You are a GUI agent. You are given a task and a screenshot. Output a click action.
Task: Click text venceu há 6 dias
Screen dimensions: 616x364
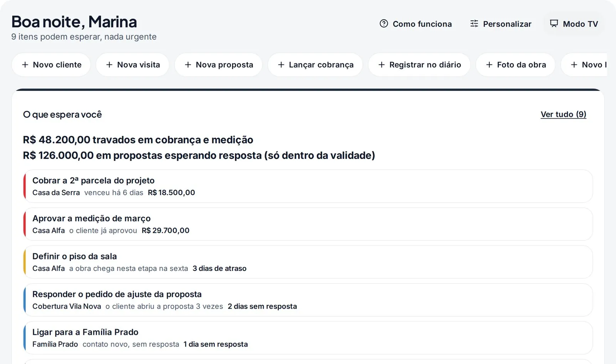(114, 192)
